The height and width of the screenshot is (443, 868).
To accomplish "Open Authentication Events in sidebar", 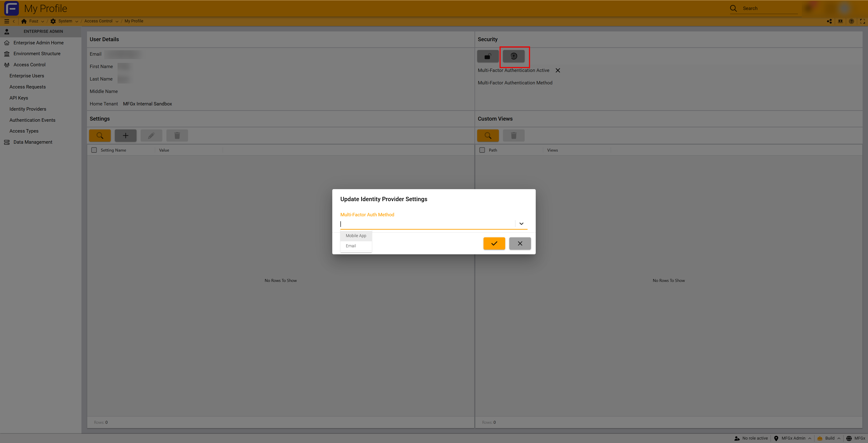I will (x=32, y=120).
